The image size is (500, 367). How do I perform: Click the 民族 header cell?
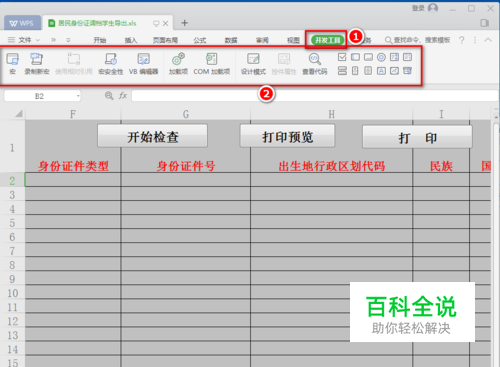[441, 166]
